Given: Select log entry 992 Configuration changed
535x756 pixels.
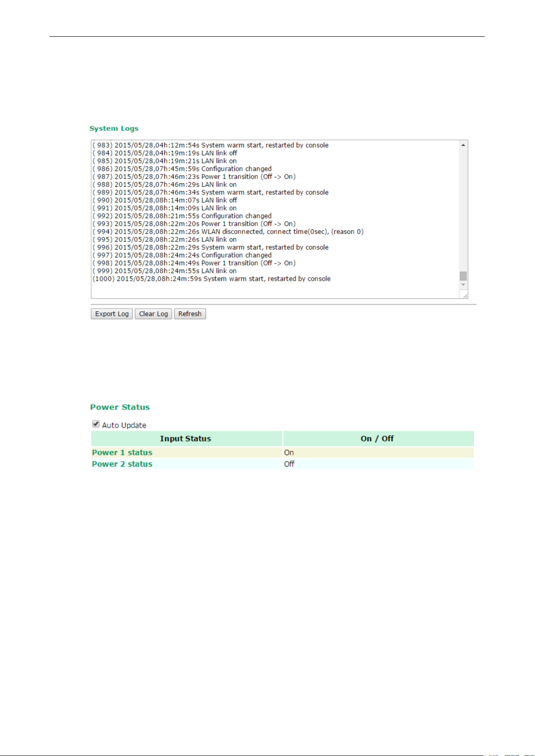Looking at the screenshot, I should 182,216.
